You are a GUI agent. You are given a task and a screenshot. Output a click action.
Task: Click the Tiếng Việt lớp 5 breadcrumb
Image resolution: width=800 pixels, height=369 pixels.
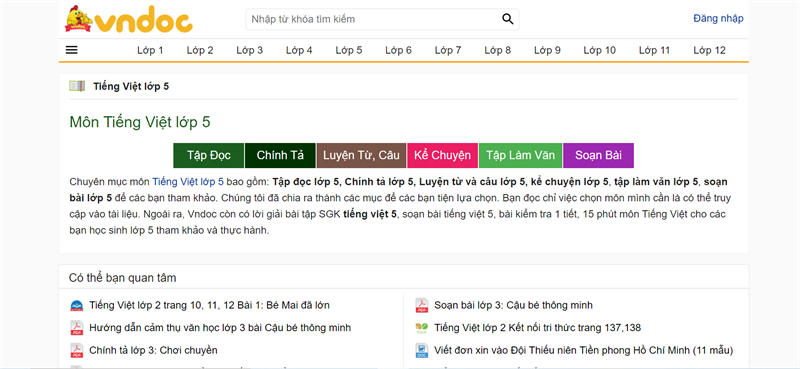131,86
